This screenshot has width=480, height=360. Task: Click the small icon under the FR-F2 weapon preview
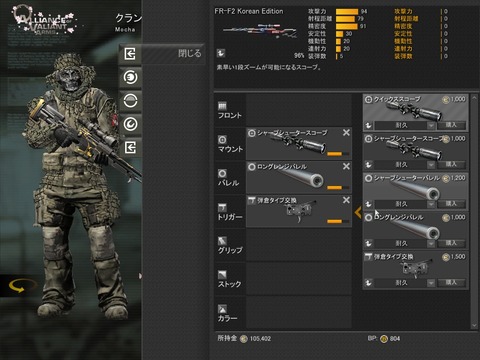[x=221, y=53]
